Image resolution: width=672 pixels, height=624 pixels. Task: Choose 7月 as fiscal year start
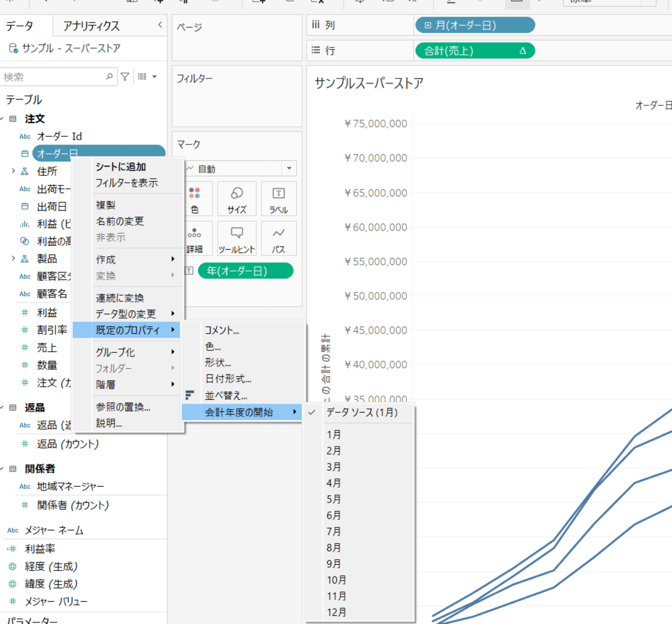click(359, 532)
